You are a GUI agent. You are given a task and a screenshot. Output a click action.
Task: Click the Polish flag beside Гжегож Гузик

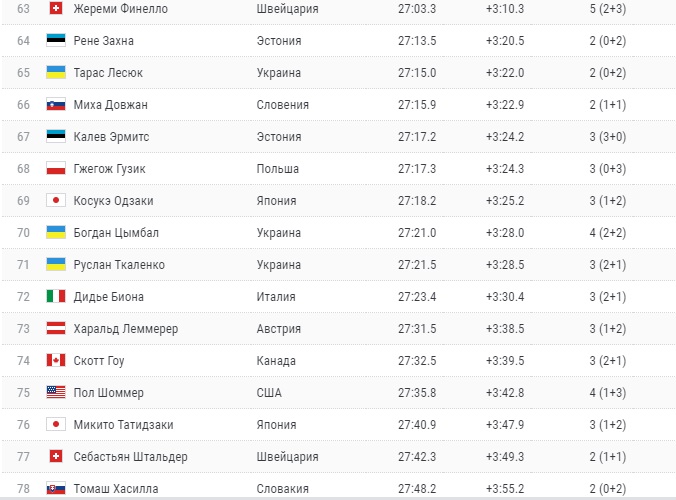(56, 169)
